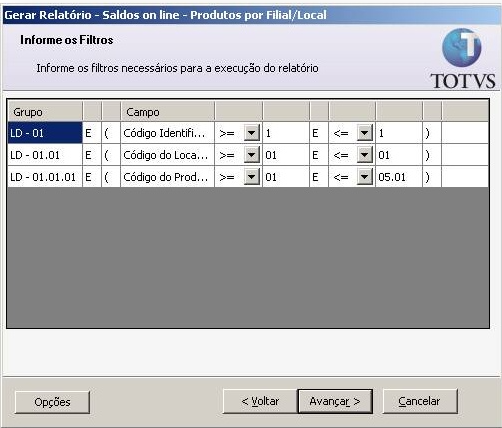Click the Opções button
The image size is (502, 428).
[52, 402]
